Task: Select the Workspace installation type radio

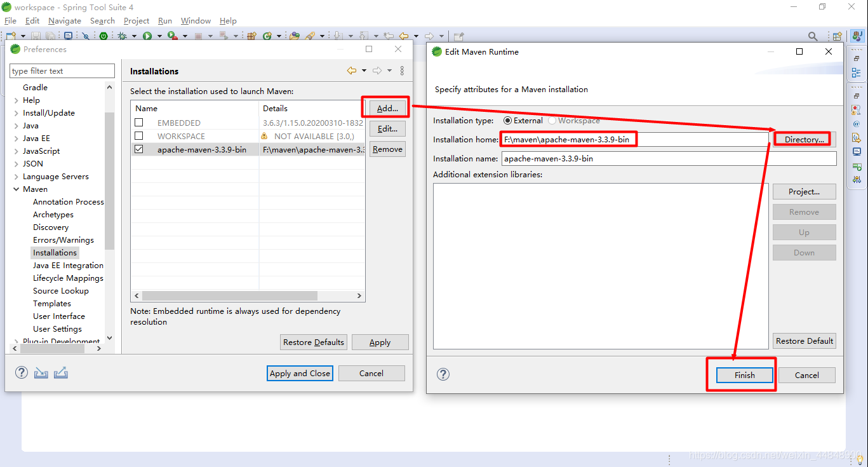Action: (x=552, y=120)
